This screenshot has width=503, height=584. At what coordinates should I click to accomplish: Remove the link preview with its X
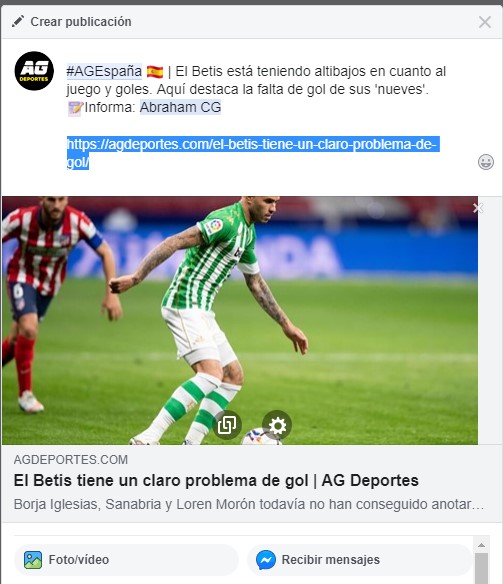pyautogui.click(x=478, y=208)
